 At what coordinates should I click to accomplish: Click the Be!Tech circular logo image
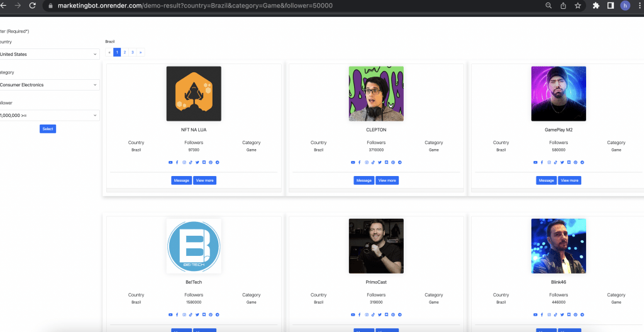(194, 246)
